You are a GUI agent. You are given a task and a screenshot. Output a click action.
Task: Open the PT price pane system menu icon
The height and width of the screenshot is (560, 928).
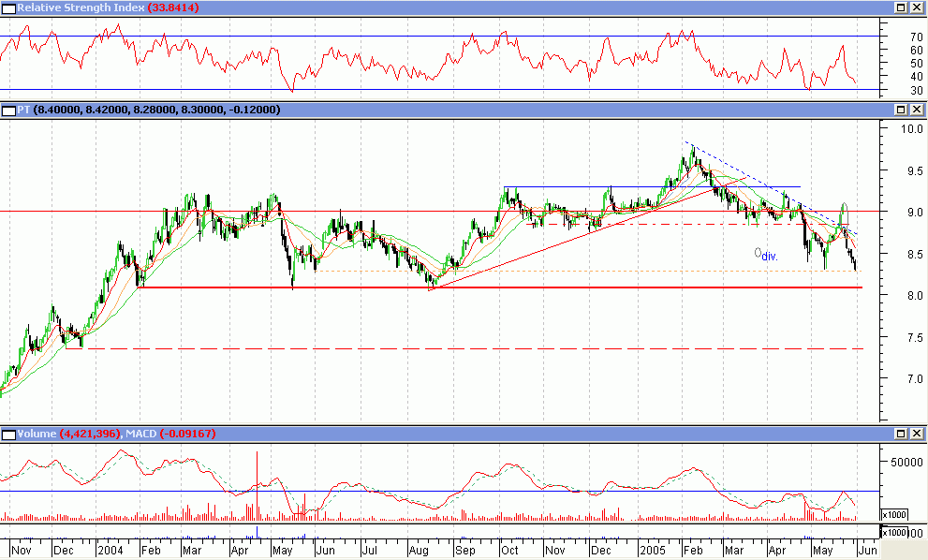click(x=8, y=111)
